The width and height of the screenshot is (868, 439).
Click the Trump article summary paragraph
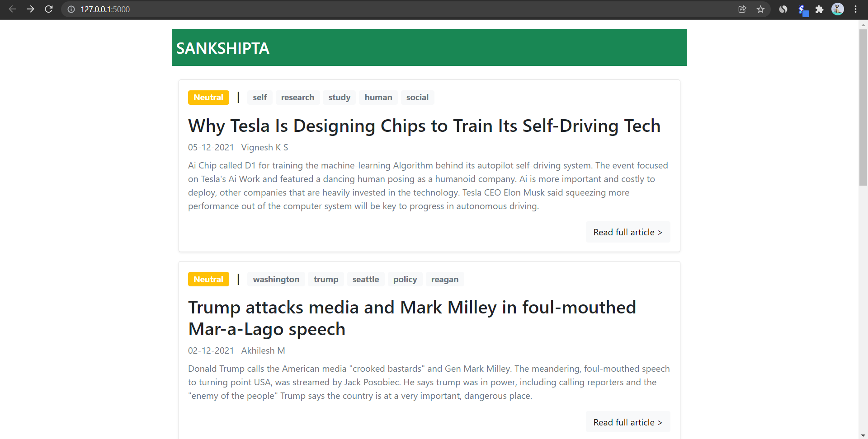[429, 382]
